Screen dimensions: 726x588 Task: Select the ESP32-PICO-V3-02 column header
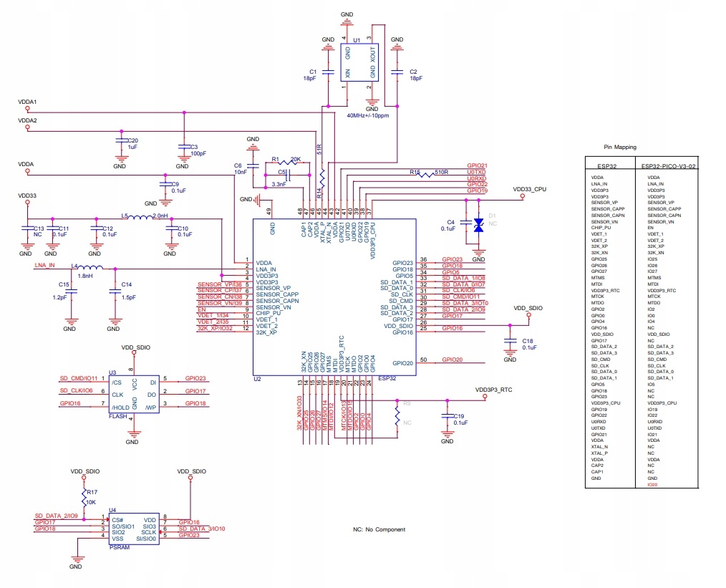(x=668, y=165)
